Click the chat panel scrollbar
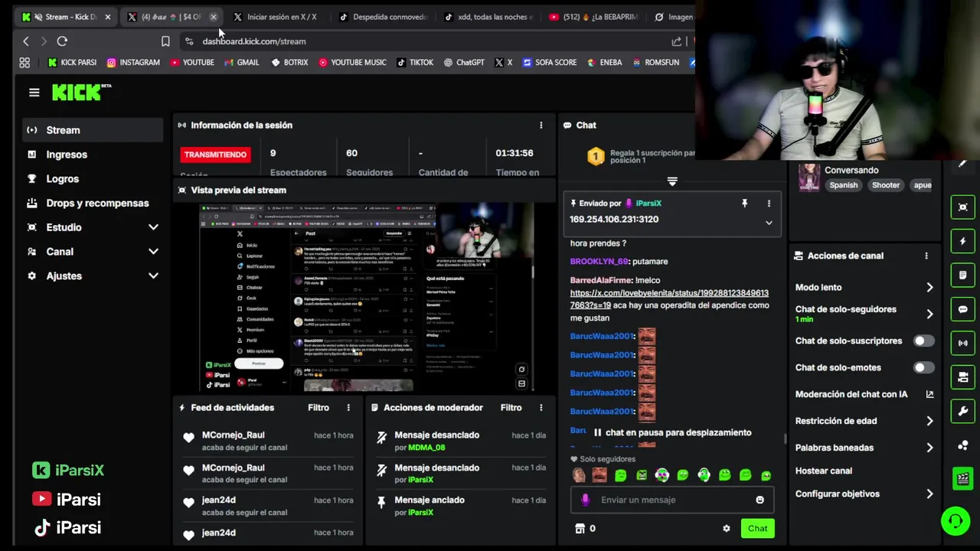This screenshot has height=551, width=980. [x=786, y=439]
